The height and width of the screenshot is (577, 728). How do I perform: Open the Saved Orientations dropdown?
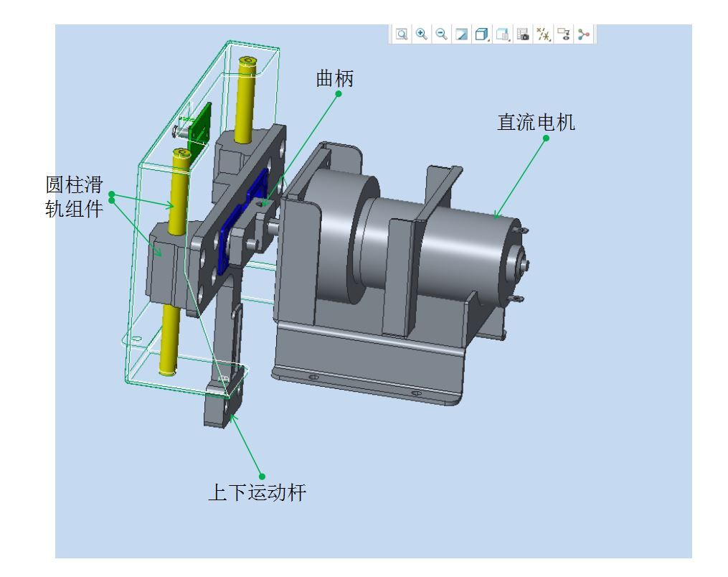click(x=503, y=34)
